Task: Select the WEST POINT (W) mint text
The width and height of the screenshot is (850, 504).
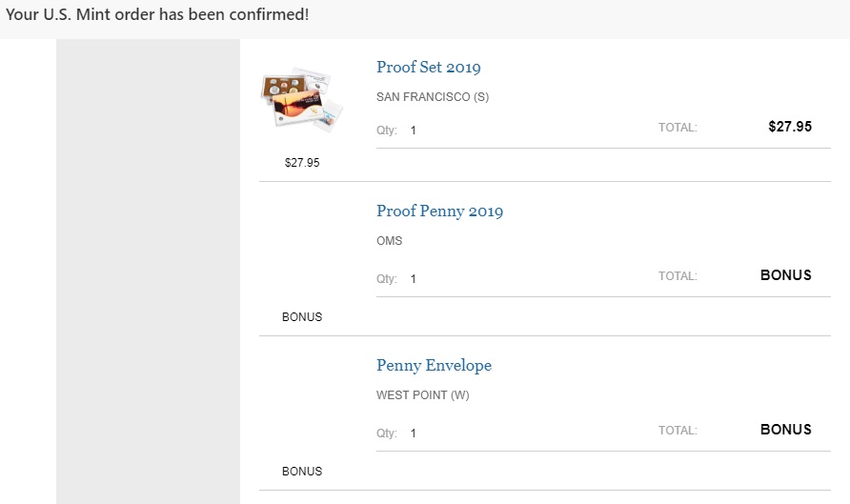Action: coord(423,395)
